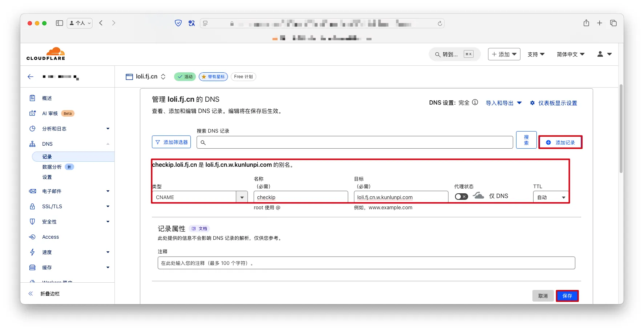Click the privacy shield icon in toolbar
644x331 pixels.
tap(178, 23)
